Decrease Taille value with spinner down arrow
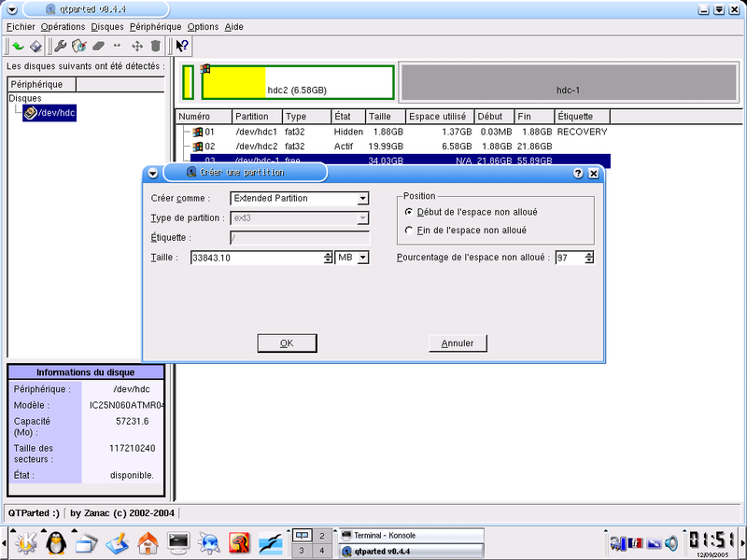747x560 pixels. coord(328,261)
